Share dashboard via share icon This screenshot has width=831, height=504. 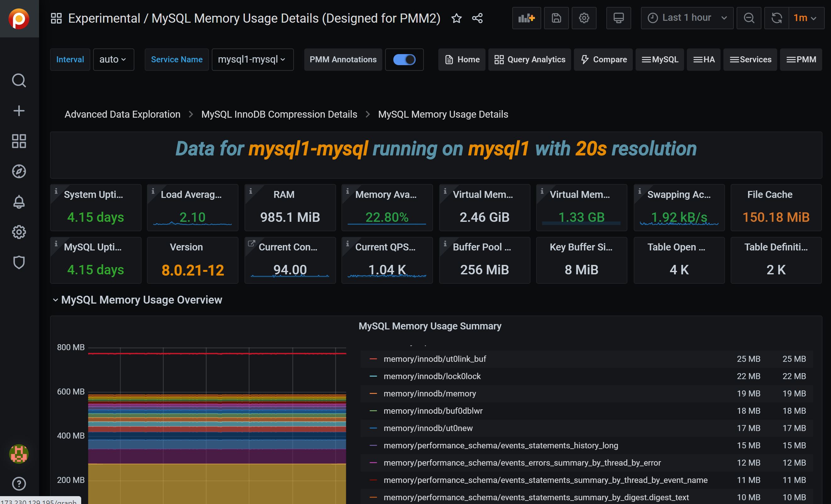pyautogui.click(x=477, y=18)
